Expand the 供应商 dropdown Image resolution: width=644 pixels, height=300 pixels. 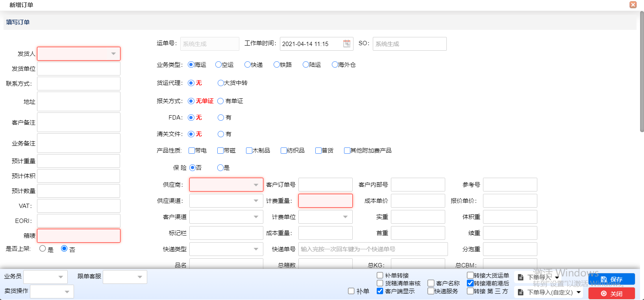[226, 184]
